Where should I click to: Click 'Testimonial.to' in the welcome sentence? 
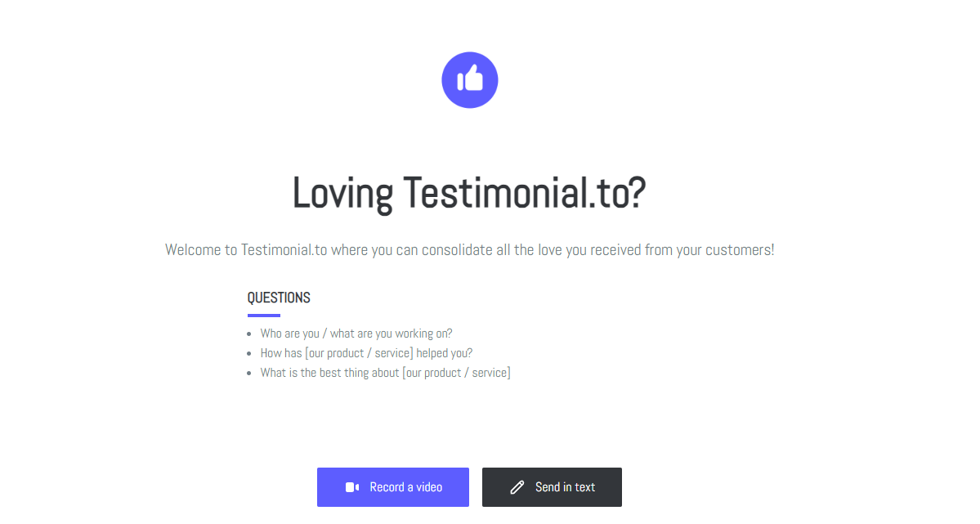click(x=284, y=250)
